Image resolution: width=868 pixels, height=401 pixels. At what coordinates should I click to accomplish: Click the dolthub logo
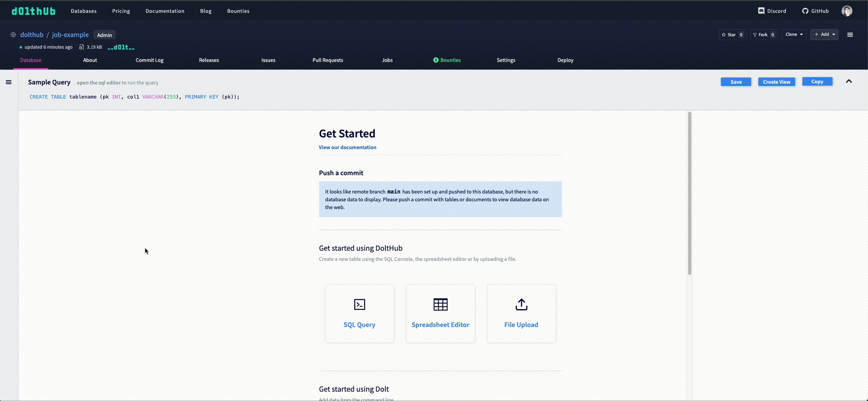(x=33, y=11)
